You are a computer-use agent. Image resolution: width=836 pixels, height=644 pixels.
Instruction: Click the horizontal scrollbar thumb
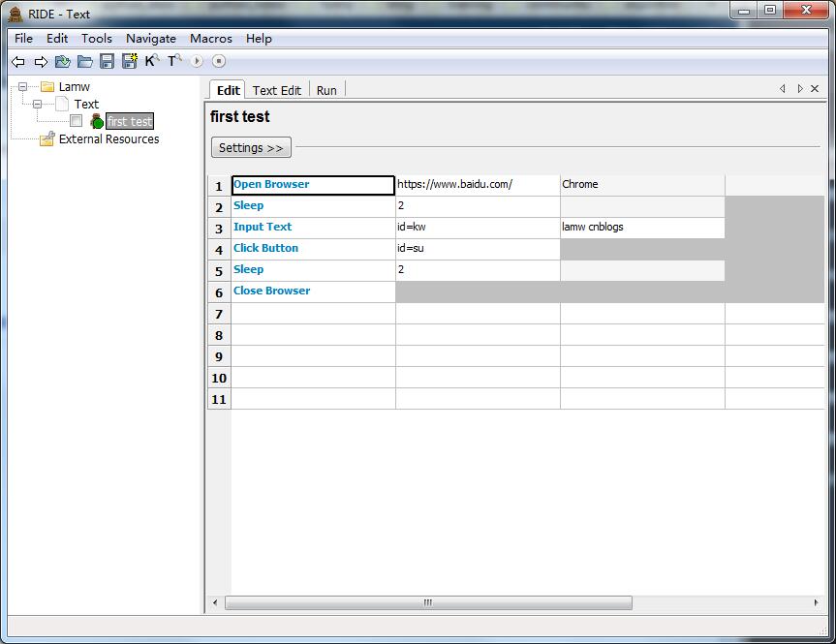click(x=428, y=603)
